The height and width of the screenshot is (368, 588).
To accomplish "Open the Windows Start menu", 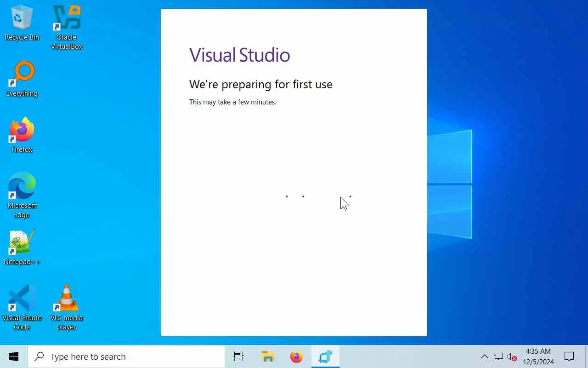I will [x=14, y=356].
